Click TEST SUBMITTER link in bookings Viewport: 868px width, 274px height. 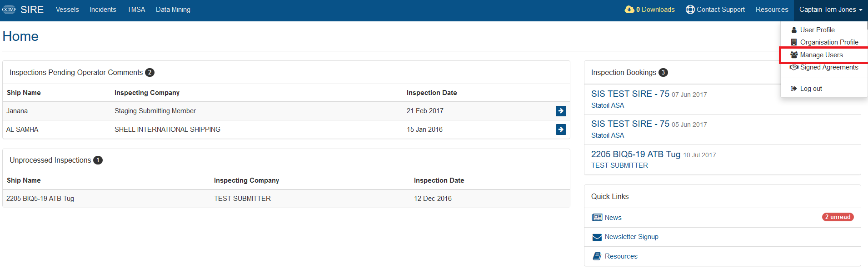click(619, 165)
